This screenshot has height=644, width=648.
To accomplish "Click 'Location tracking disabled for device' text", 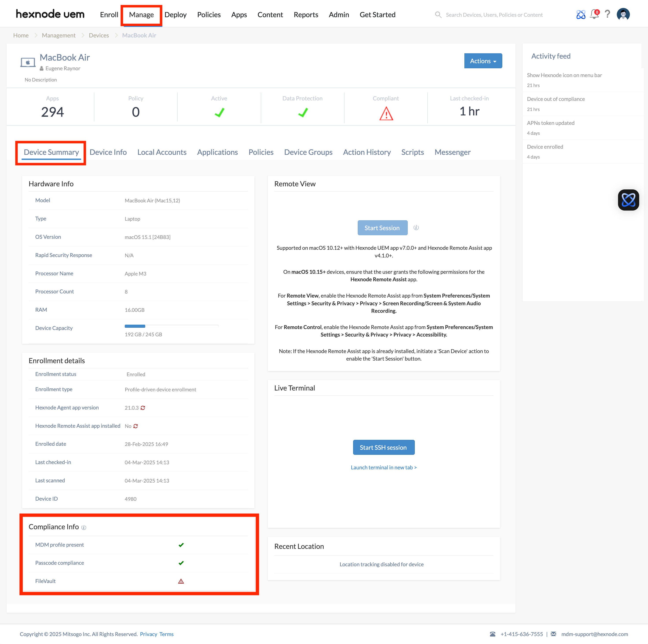I will [381, 564].
